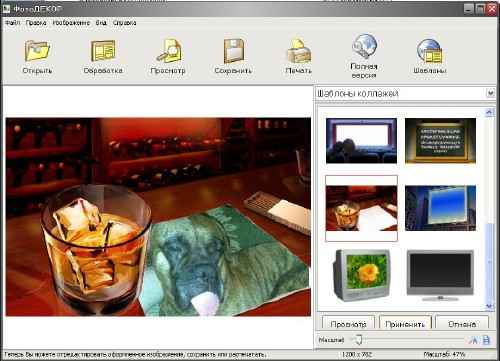Viewport: 500px width, 361px height.
Task: Save the image using the Сохранить floppy icon
Action: point(233,56)
